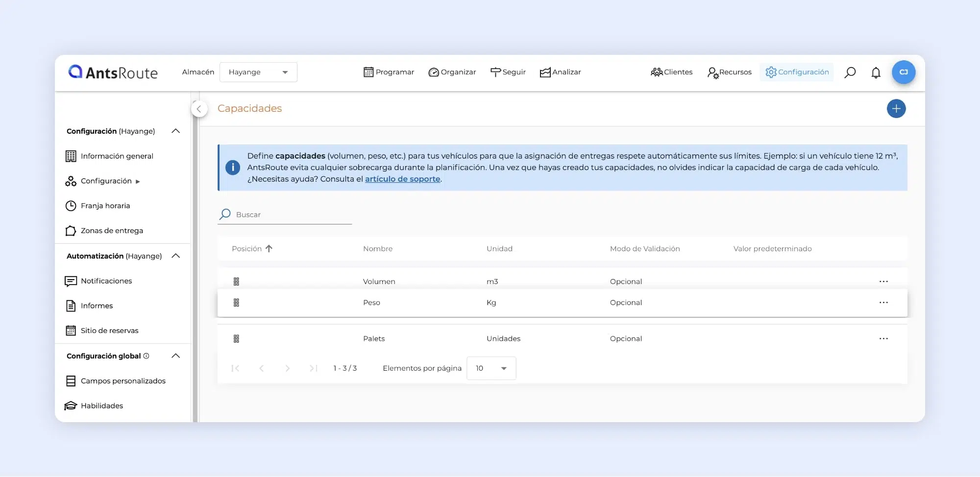Collapse the Automatización (Hayange) section
980x477 pixels.
(175, 256)
